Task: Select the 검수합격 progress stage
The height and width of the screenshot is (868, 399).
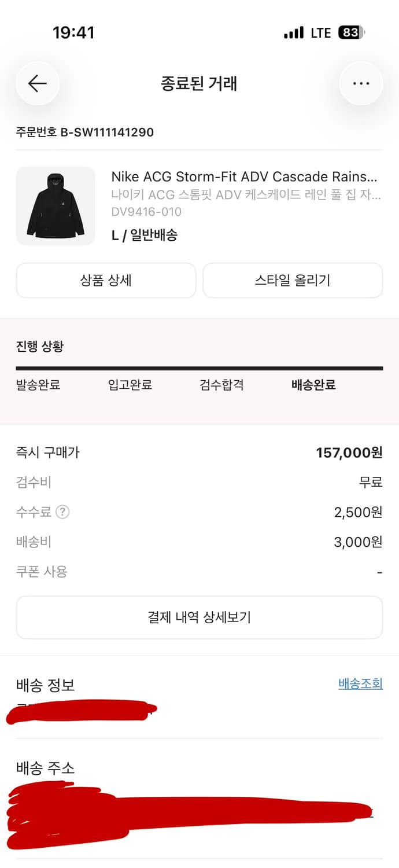Action: point(221,384)
